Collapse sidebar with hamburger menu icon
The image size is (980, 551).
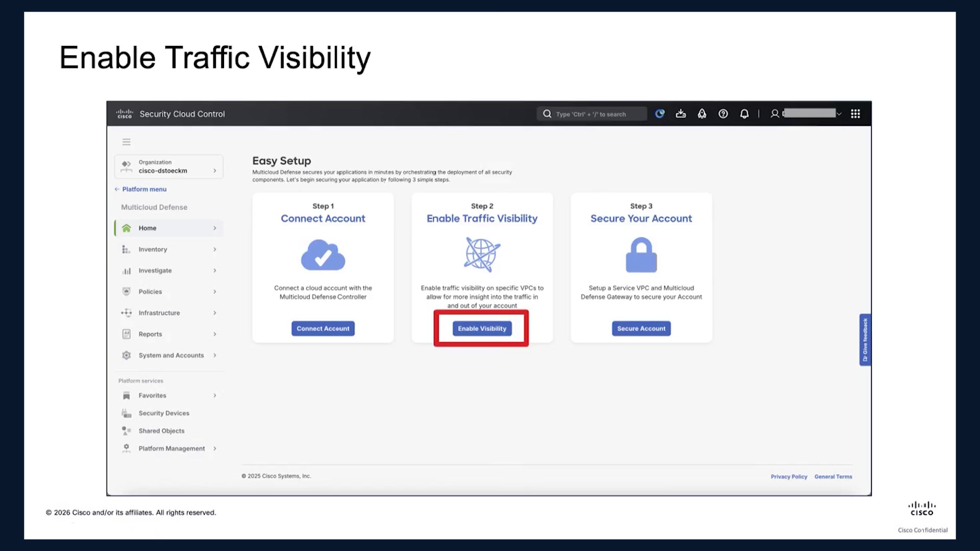tap(127, 142)
